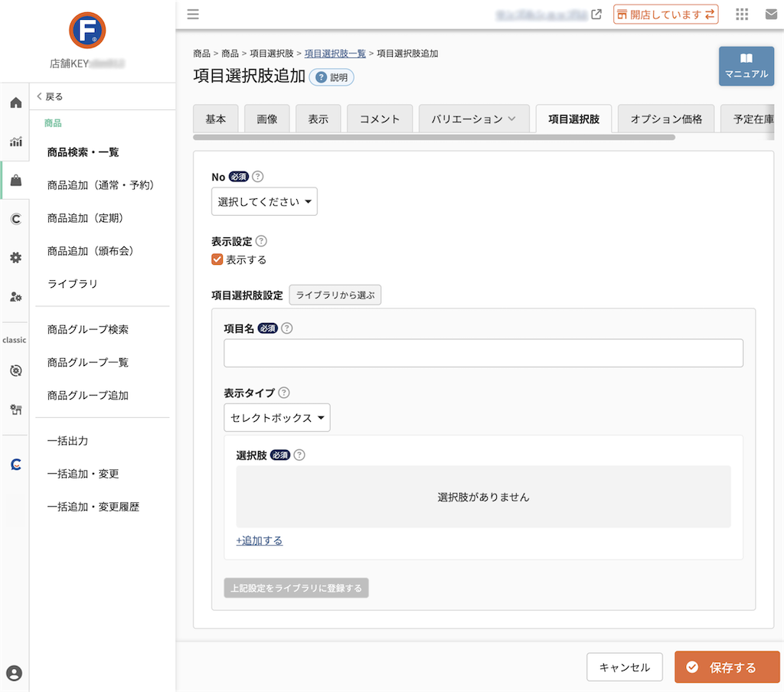Open 商品グループ検索 menu item
The height and width of the screenshot is (692, 784).
tap(88, 329)
